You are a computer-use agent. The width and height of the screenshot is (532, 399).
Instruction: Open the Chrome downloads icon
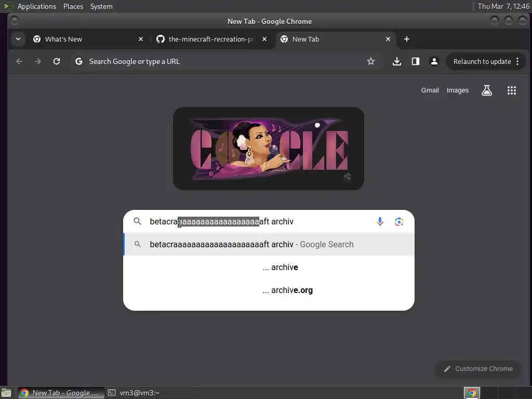[x=396, y=61]
